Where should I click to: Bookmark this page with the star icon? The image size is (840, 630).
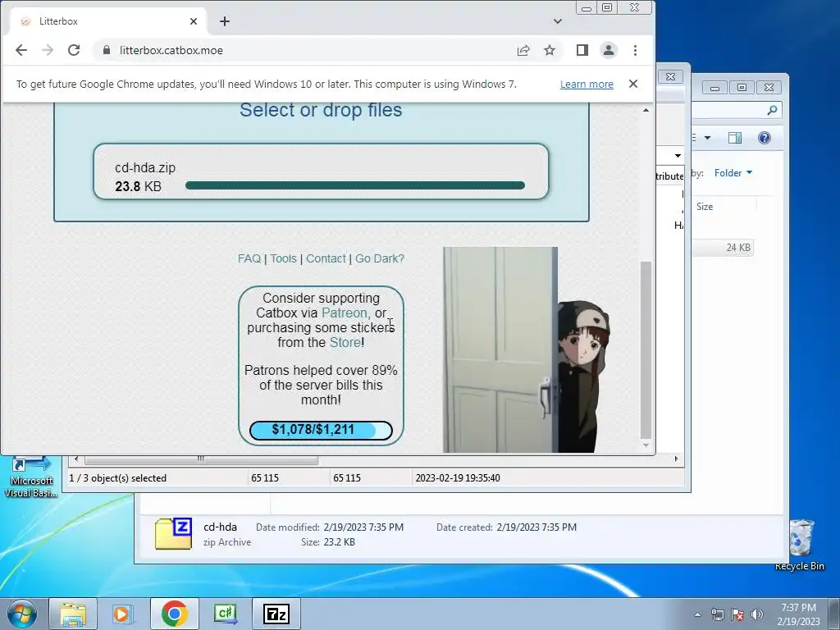coord(550,50)
